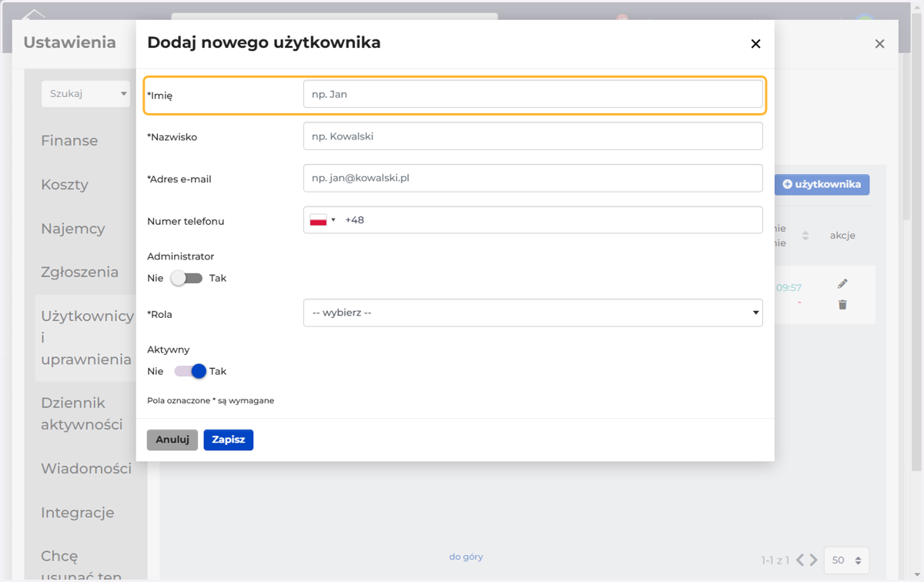This screenshot has height=582, width=924.
Task: Go to previous page with left chevron
Action: point(800,560)
